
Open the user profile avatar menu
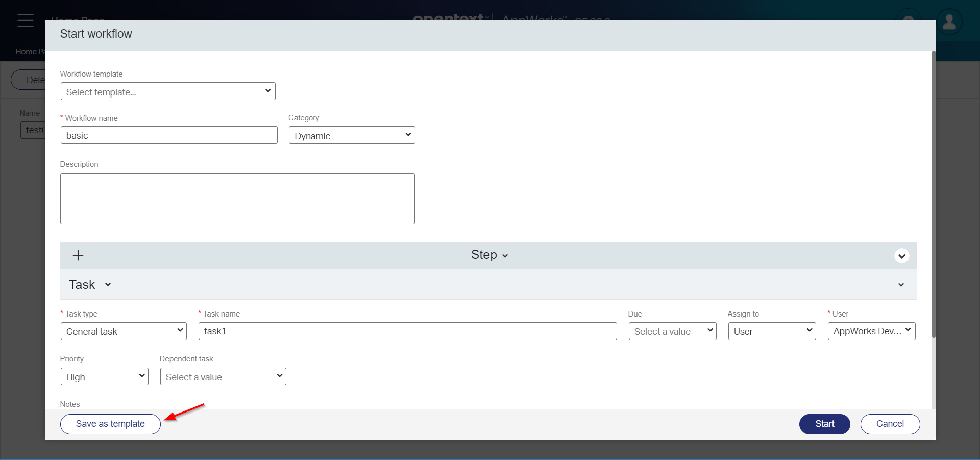[x=949, y=22]
